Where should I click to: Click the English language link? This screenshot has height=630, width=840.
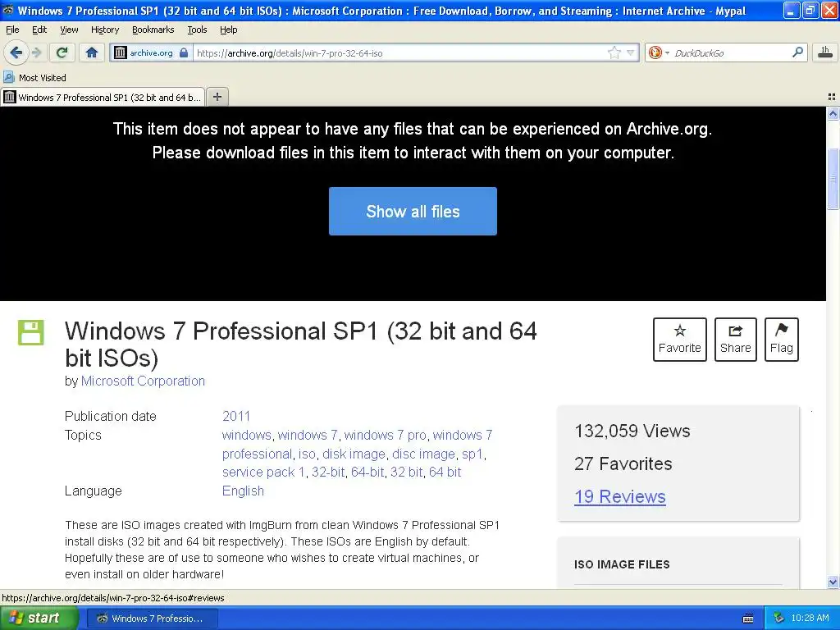[243, 491]
